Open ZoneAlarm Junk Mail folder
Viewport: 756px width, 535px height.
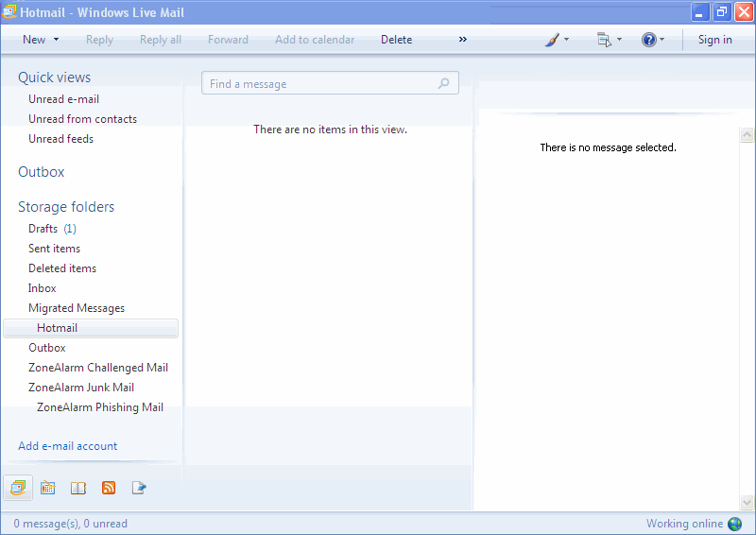81,387
